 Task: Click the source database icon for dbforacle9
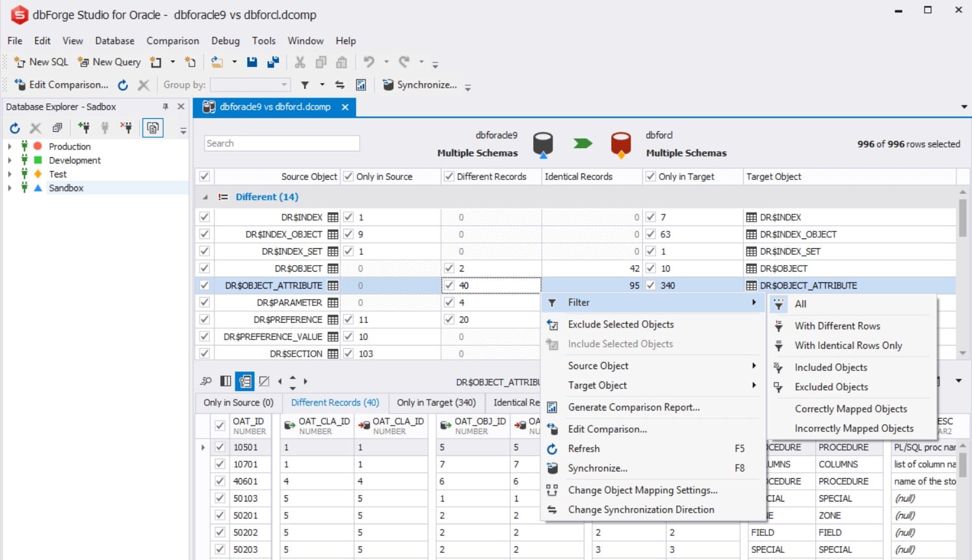pyautogui.click(x=543, y=144)
